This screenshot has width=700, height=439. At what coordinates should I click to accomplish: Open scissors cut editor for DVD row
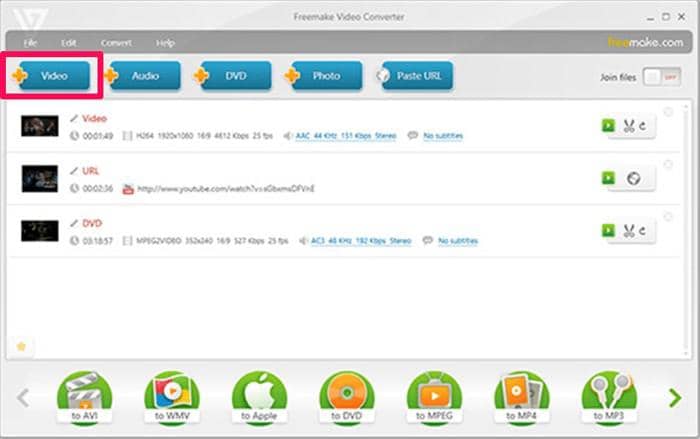click(629, 231)
